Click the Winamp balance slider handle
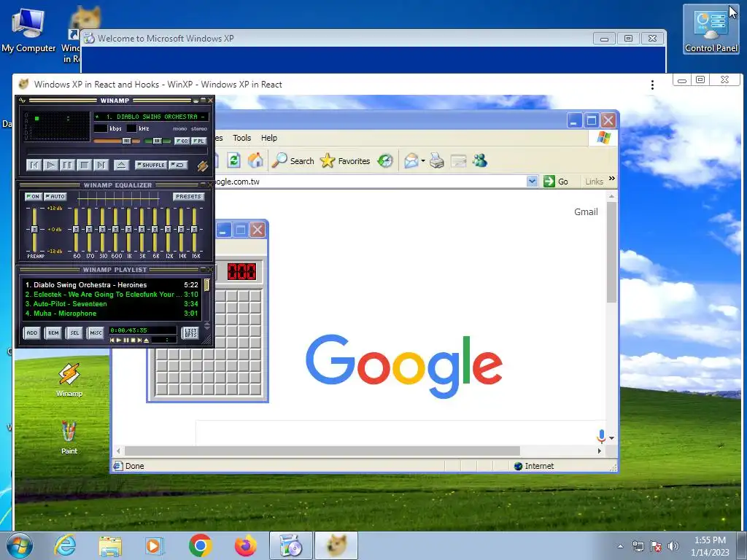Image resolution: width=747 pixels, height=560 pixels. 157,141
